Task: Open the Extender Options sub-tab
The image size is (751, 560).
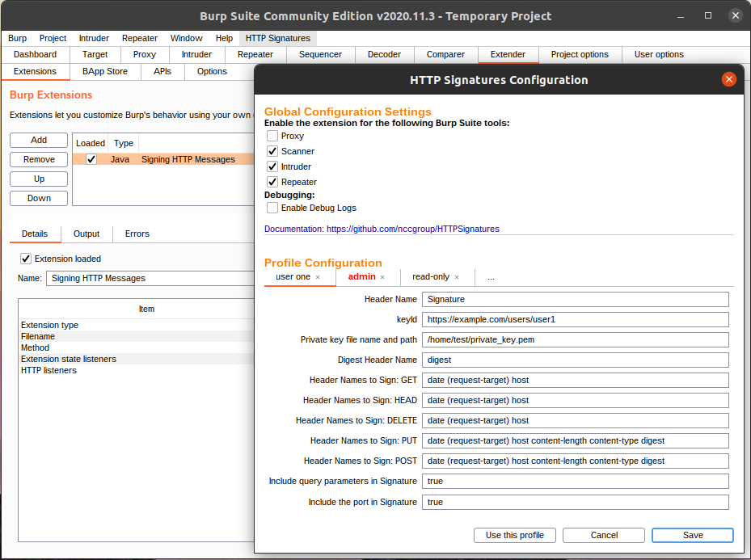Action: click(212, 71)
